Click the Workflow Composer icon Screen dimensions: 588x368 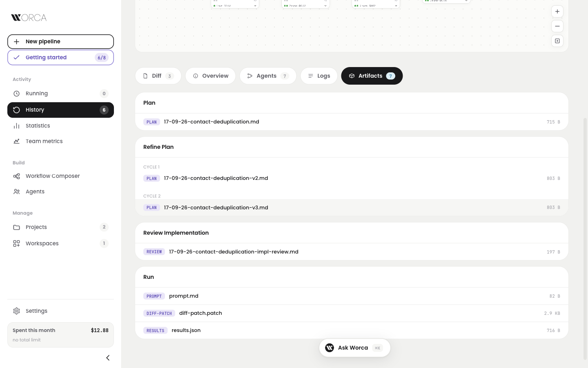16,176
